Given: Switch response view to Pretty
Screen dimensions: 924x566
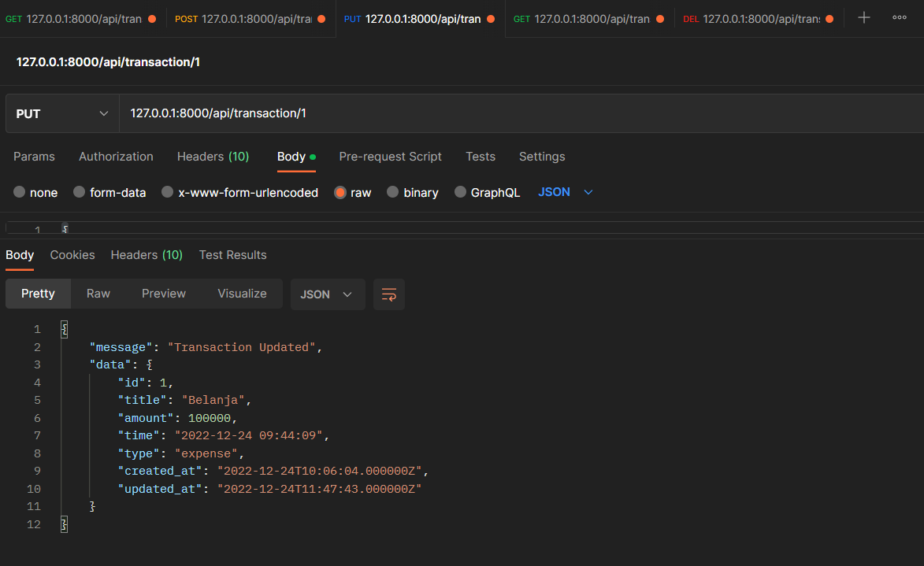Looking at the screenshot, I should click(x=39, y=294).
